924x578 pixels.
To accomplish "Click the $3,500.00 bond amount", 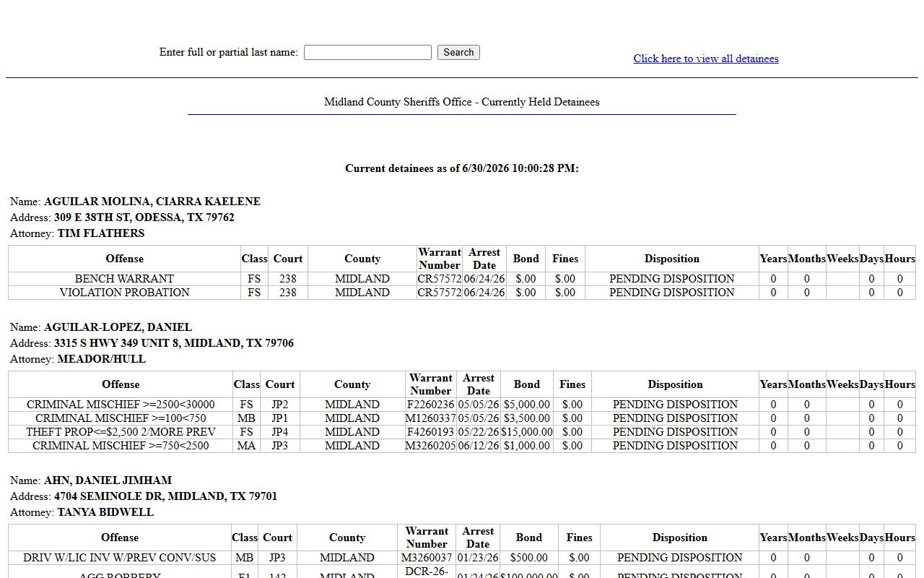I will point(527,418).
